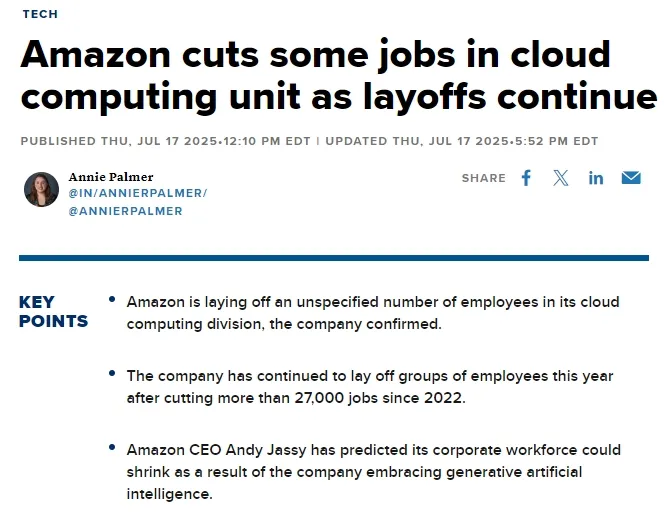
Task: Click the bullet marker of first key point
Action: (x=112, y=299)
